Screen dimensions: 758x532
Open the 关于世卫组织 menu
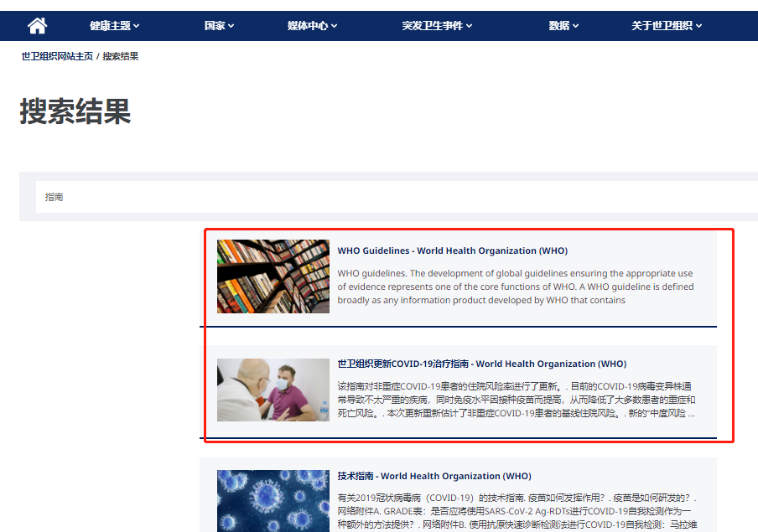click(x=667, y=26)
